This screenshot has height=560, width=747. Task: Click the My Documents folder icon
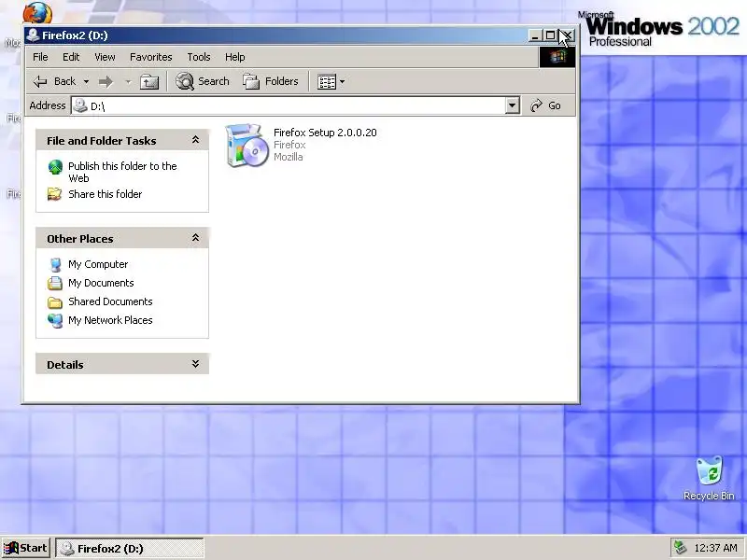[55, 284]
